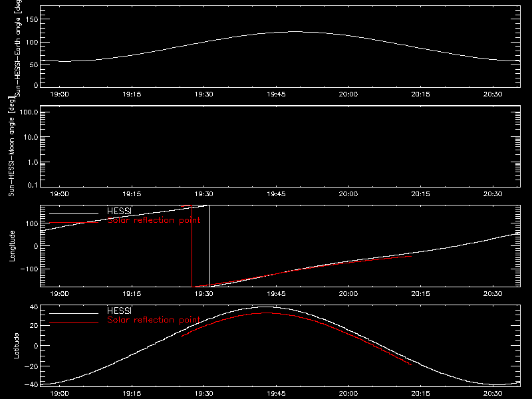Click 19:30 tick under Earth angle plot

click(x=204, y=94)
